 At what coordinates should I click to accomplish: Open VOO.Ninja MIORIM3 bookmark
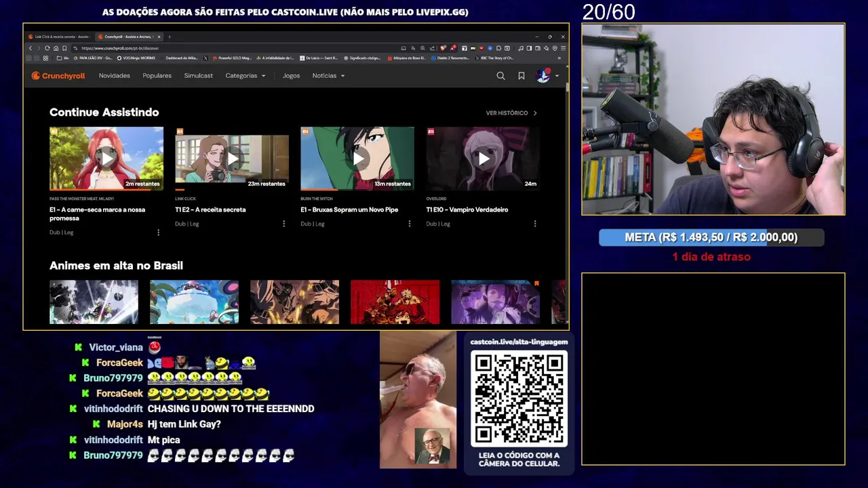[x=136, y=58]
